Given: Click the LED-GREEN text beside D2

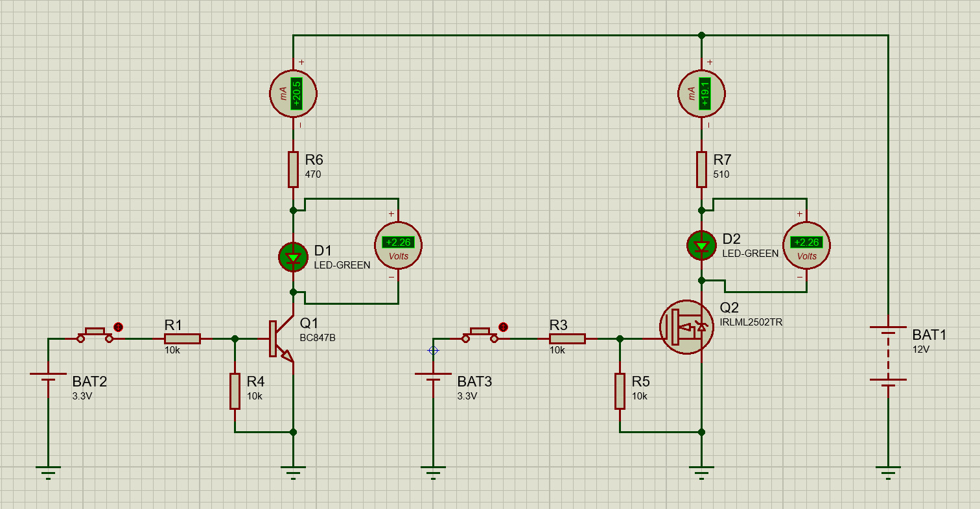Looking at the screenshot, I should click(751, 254).
